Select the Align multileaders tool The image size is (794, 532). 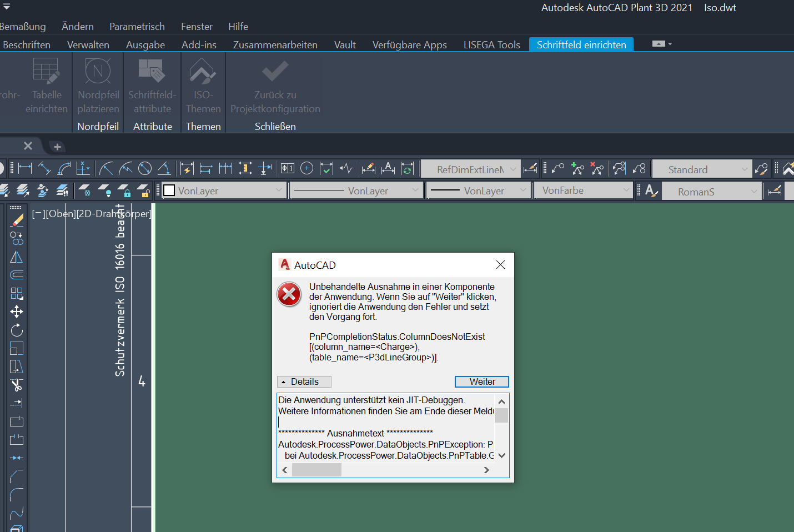coord(619,168)
